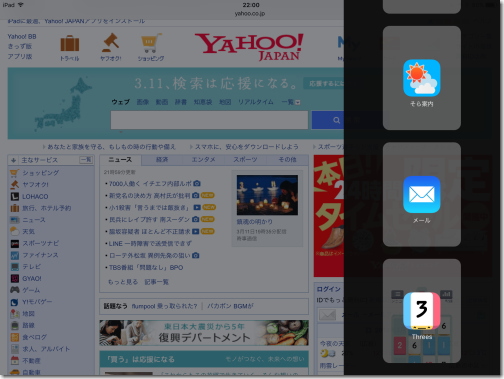Tap the Yahoo! JAPAN logo
The width and height of the screenshot is (504, 379).
click(x=249, y=47)
